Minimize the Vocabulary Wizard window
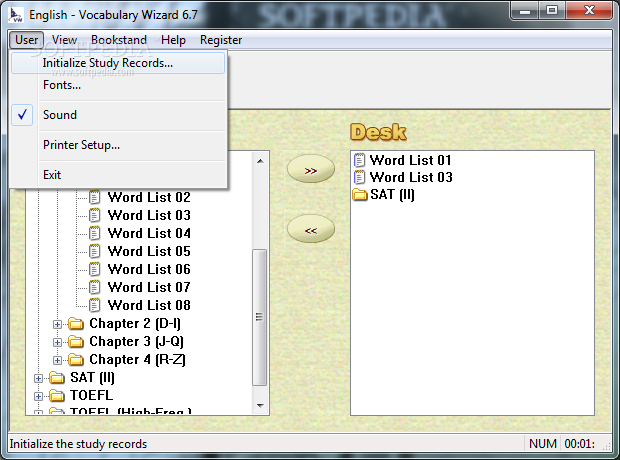 [525, 10]
